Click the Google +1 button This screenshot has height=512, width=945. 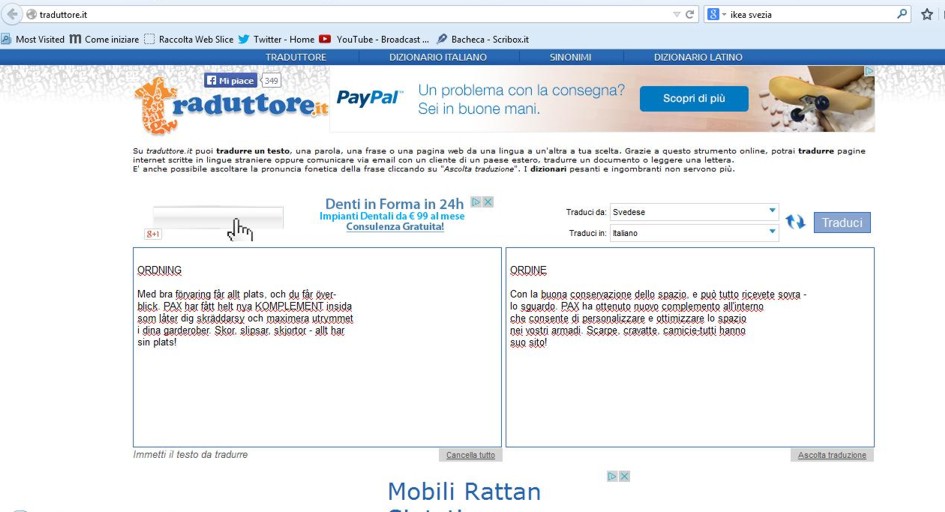click(153, 234)
